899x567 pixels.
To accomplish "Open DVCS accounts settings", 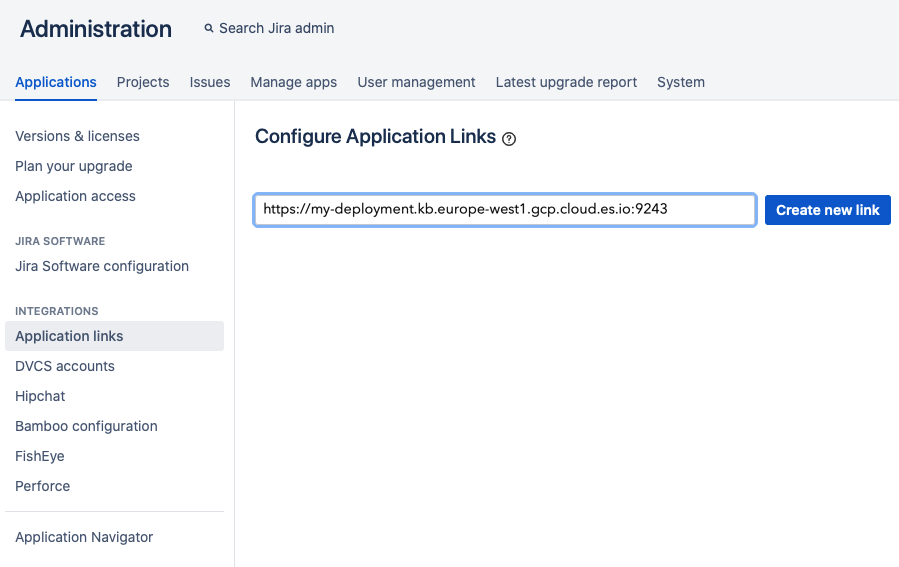I will click(x=65, y=366).
